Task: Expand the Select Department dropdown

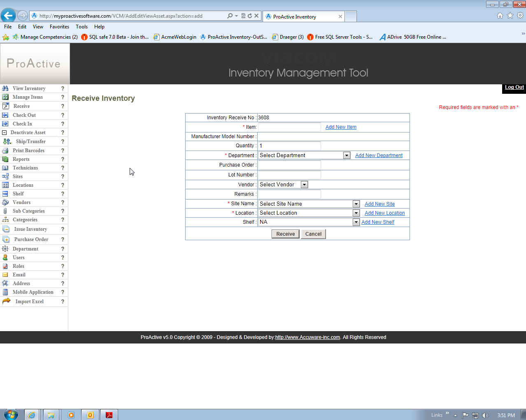Action: (x=347, y=155)
